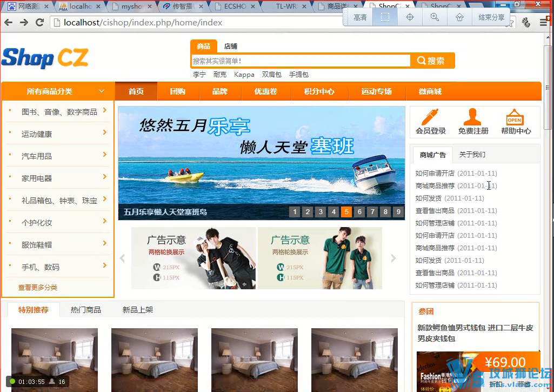Click the 新款鳄鱼恤男式钱包 group-buy title
Screen dimensions: 554x392
[475, 333]
